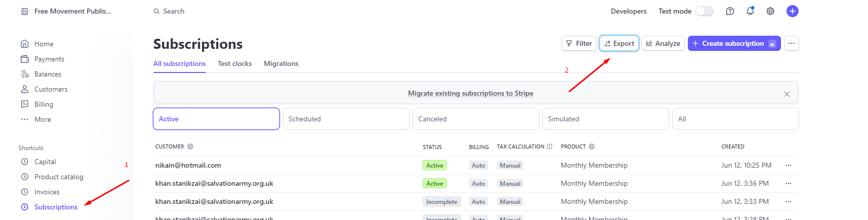
Task: Open overflow menu next to Create subscription
Action: point(791,43)
